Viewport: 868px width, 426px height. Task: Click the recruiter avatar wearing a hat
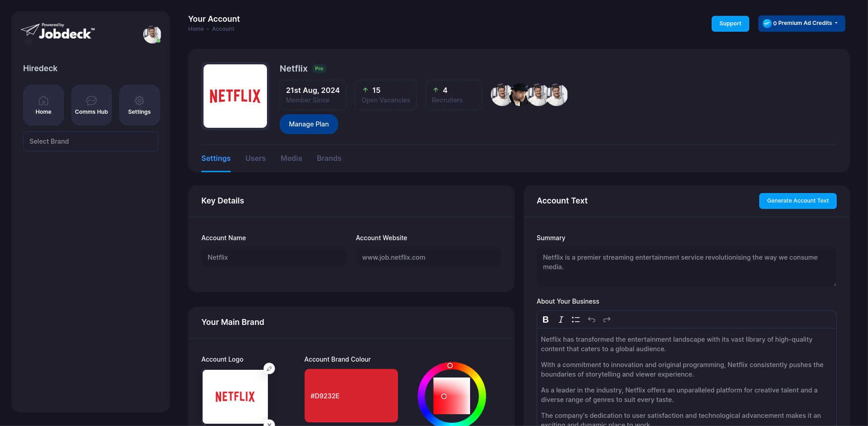coord(519,95)
